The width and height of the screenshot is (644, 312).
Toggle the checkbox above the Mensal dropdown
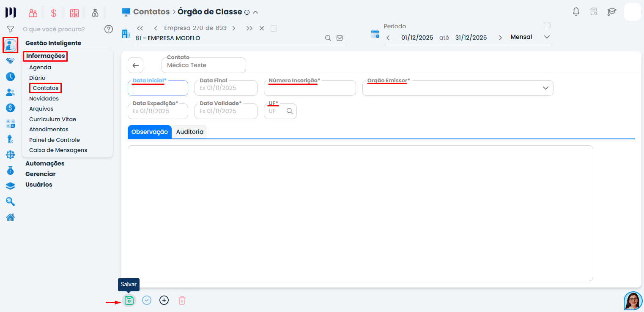coord(547,25)
